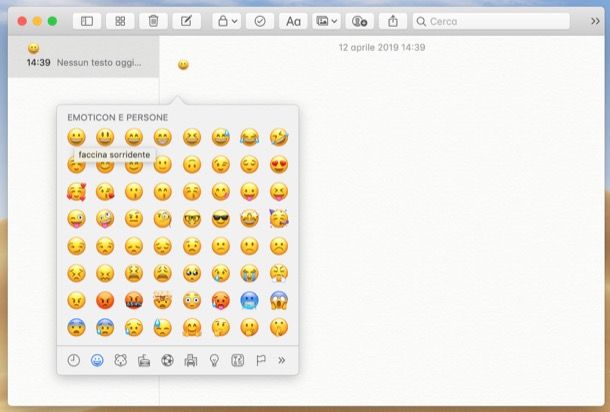Insert the face screaming in fear emoji
Screen dimensions: 610x412
coord(279,301)
